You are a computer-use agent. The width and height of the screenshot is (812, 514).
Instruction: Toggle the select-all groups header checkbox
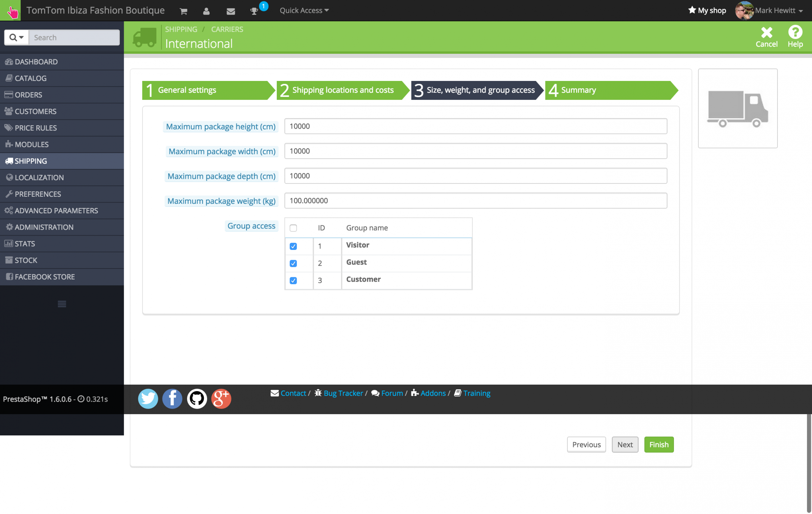coord(293,228)
